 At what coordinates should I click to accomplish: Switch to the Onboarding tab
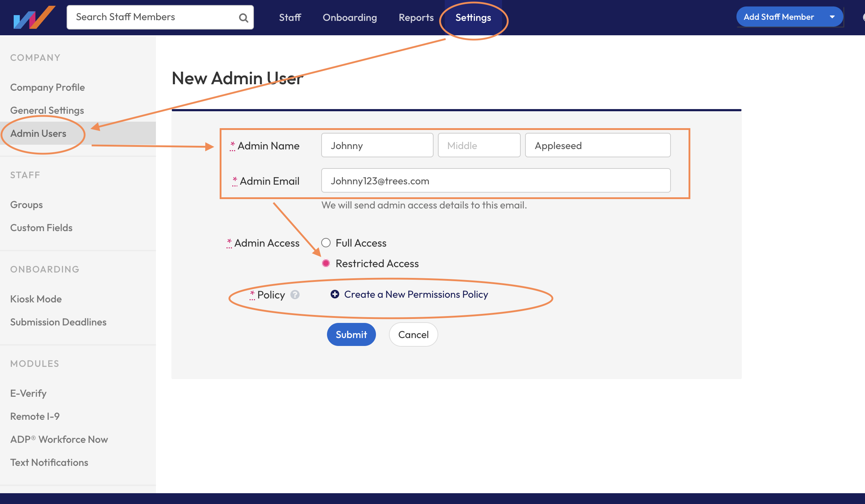point(349,17)
